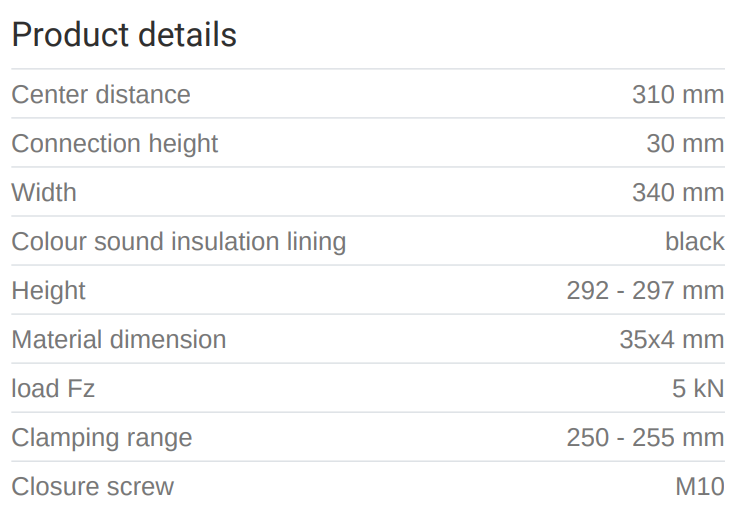Click the load Fz label

(53, 389)
